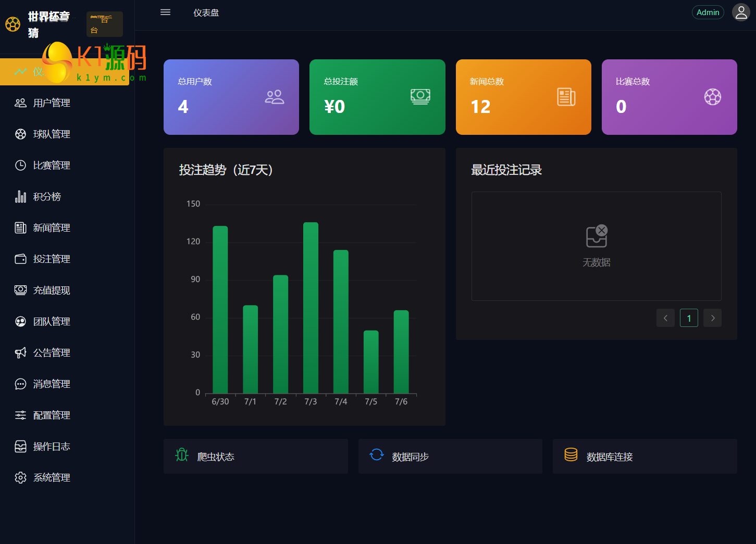The width and height of the screenshot is (756, 544).
Task: Click the 7/3 bar in chart
Action: coord(311,308)
